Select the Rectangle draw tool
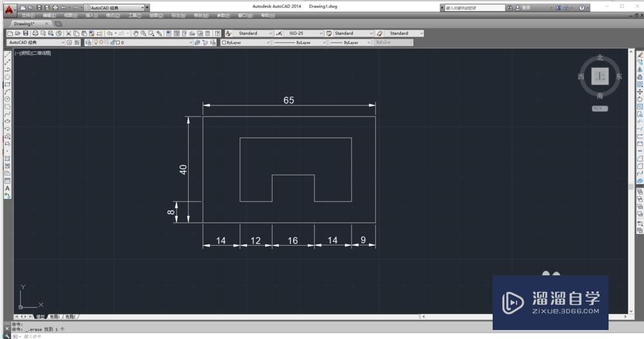The width and height of the screenshot is (644, 339). (7, 84)
